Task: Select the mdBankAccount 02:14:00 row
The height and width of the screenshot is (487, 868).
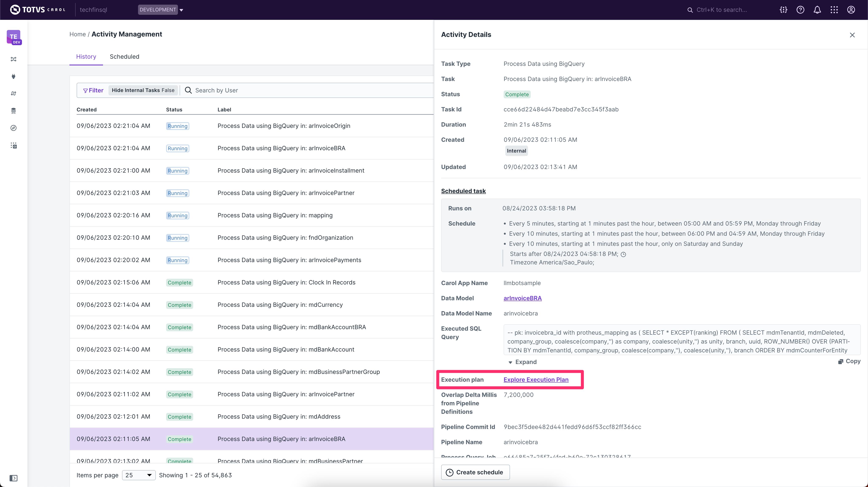Action: pyautogui.click(x=251, y=350)
